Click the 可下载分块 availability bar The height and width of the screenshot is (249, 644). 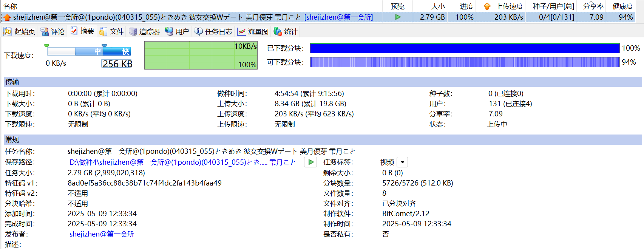(465, 62)
